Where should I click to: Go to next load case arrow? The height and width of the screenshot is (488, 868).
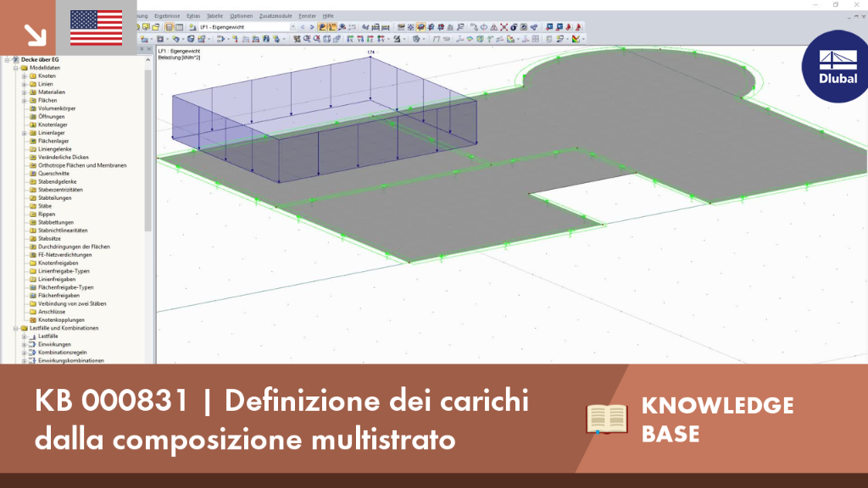coord(312,27)
